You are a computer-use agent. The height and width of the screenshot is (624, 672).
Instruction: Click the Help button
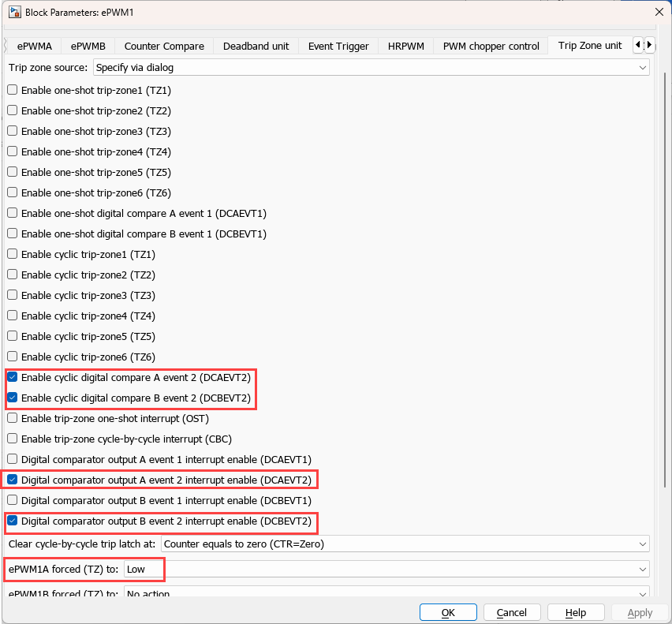click(x=576, y=613)
